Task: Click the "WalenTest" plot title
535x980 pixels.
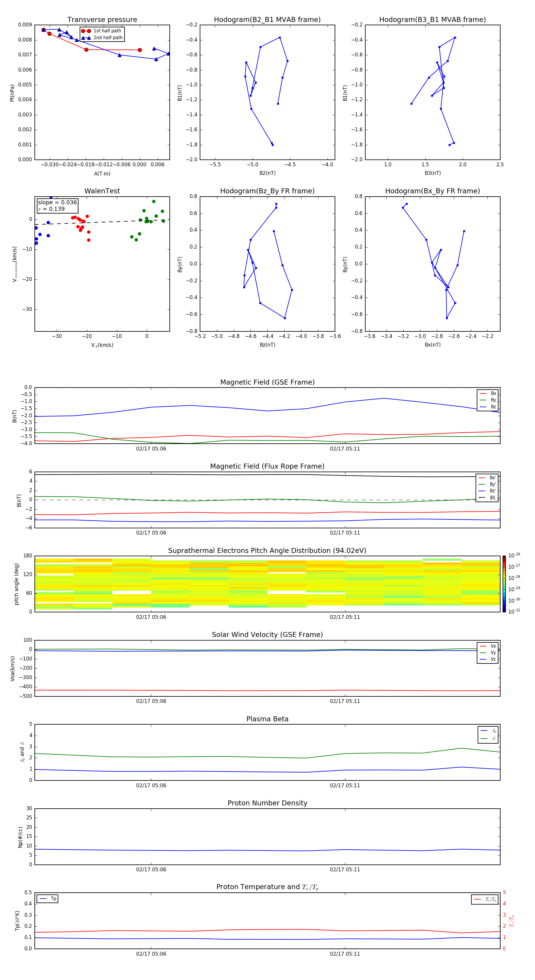Action: 102,191
